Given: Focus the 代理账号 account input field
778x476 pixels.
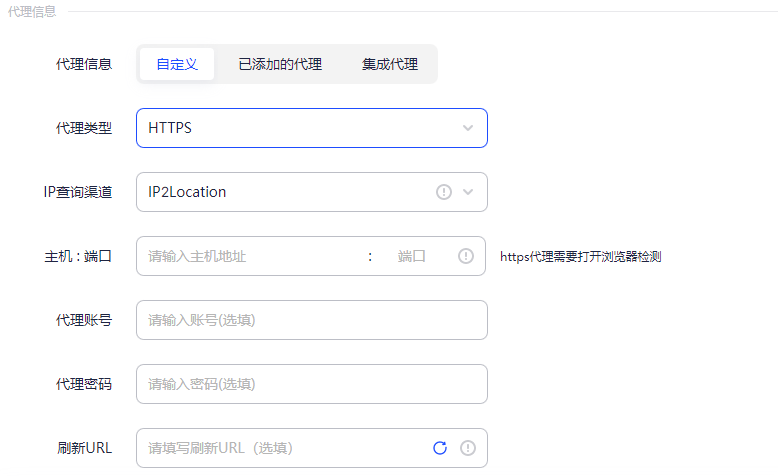Looking at the screenshot, I should (311, 320).
